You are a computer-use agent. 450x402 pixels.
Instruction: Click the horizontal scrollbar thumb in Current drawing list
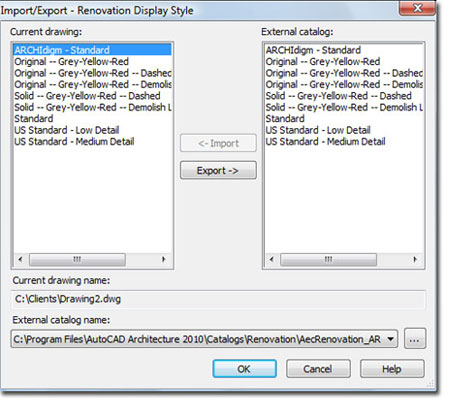(x=77, y=259)
